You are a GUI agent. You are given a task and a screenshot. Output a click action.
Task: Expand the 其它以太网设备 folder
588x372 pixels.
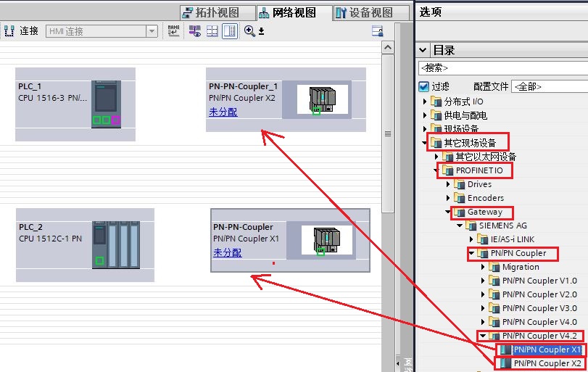coord(436,157)
